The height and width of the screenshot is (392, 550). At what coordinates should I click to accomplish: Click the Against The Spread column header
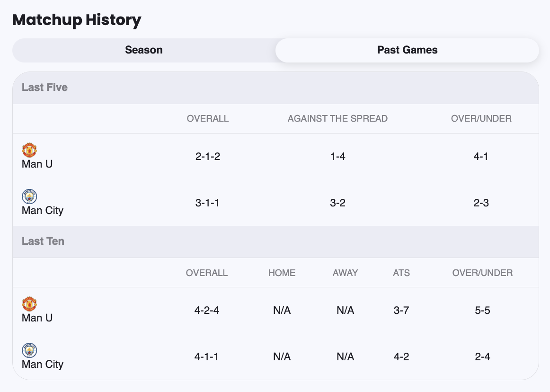tap(337, 119)
